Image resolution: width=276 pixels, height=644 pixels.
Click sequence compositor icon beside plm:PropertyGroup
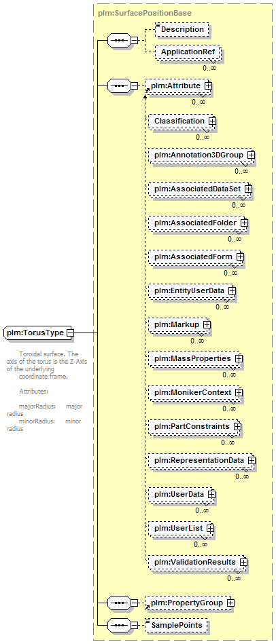[x=119, y=603]
